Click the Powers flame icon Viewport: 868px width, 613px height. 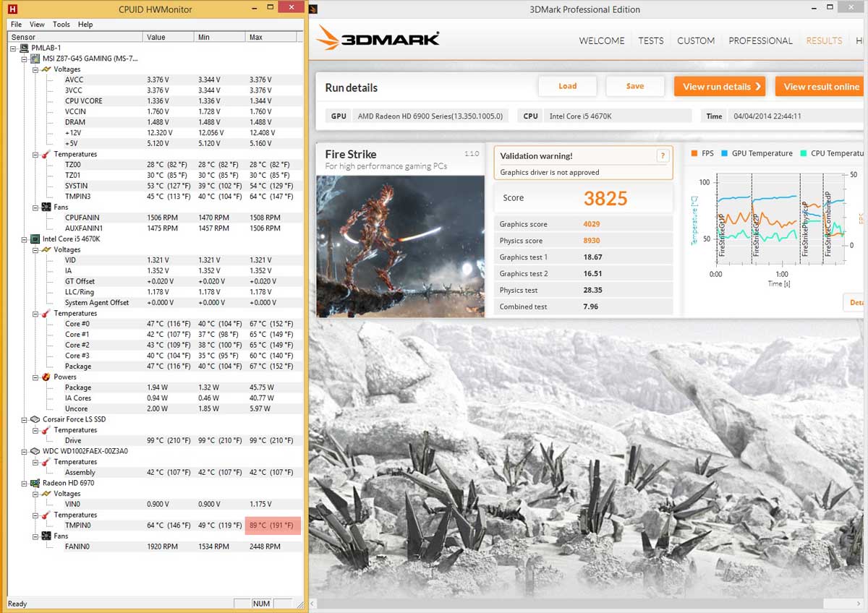coord(46,377)
